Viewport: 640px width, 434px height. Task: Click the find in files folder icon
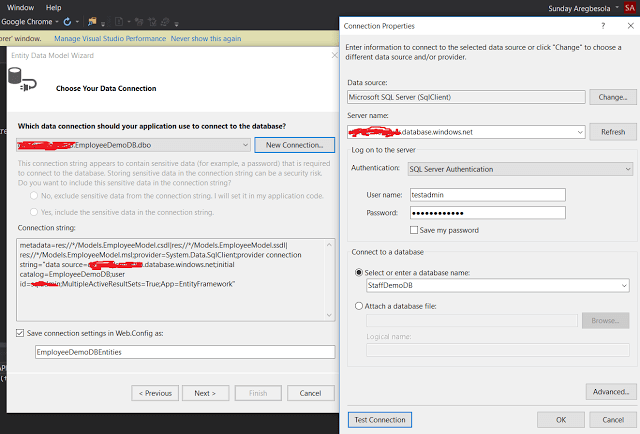[x=92, y=22]
